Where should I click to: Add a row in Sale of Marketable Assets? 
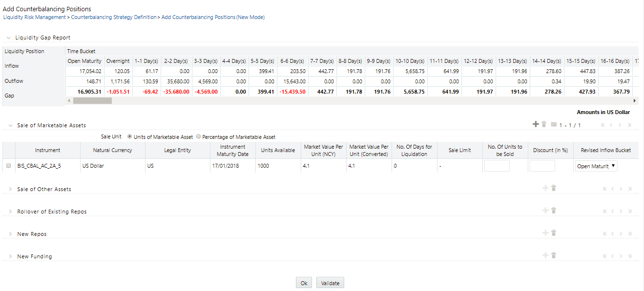coord(536,125)
